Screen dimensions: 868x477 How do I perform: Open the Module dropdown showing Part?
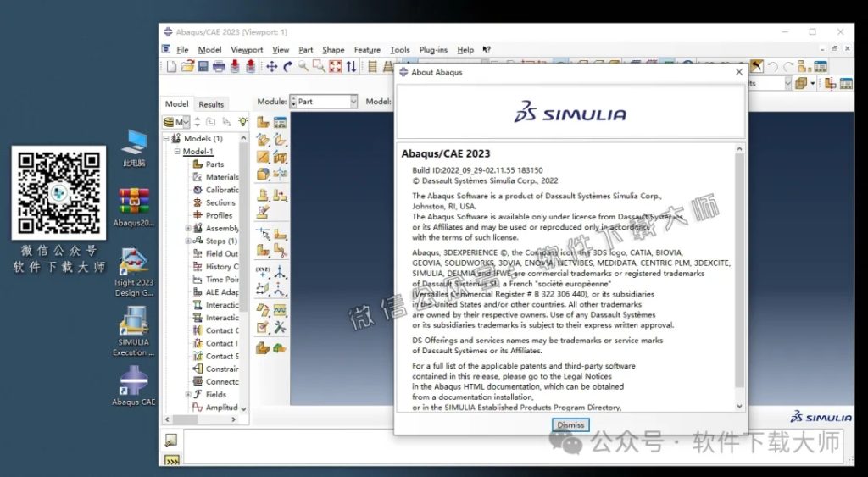[325, 102]
